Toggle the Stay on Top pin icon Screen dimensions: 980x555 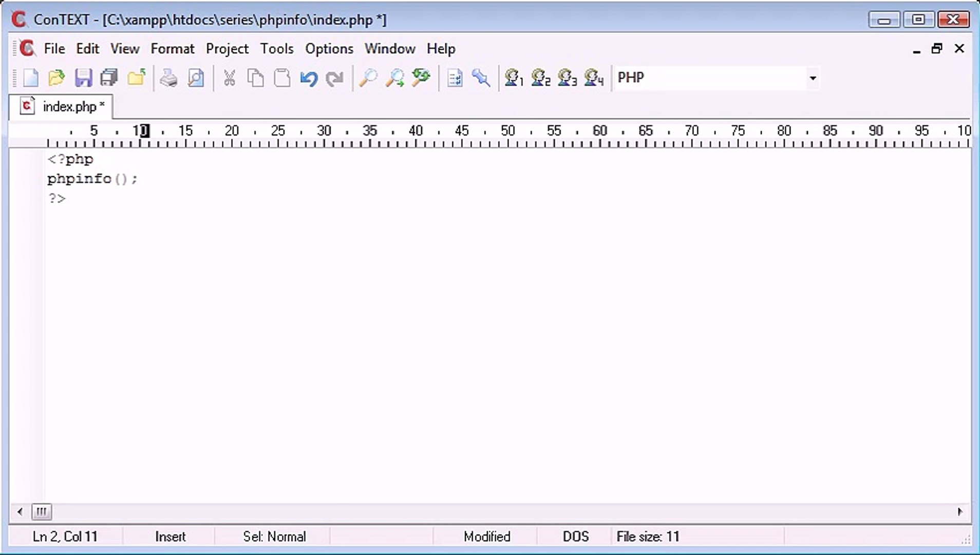click(481, 78)
